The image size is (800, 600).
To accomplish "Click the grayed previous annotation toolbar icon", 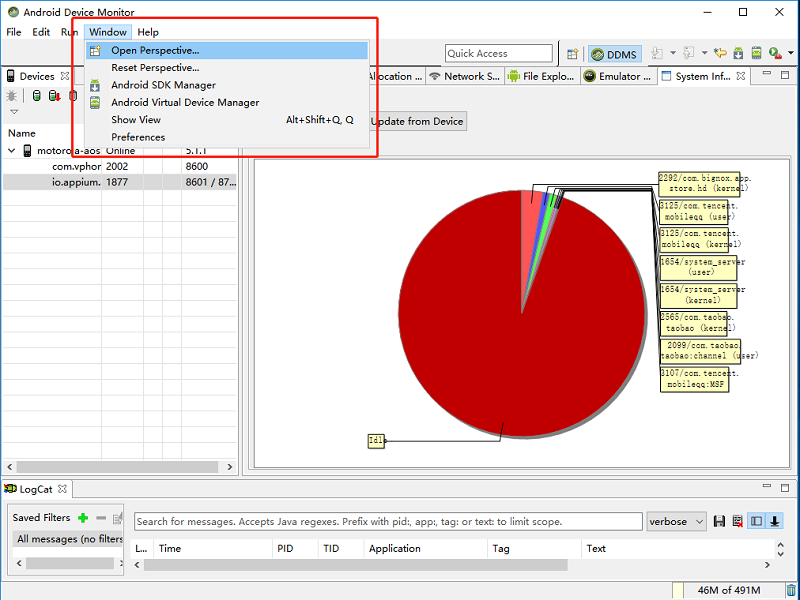I will click(x=689, y=53).
